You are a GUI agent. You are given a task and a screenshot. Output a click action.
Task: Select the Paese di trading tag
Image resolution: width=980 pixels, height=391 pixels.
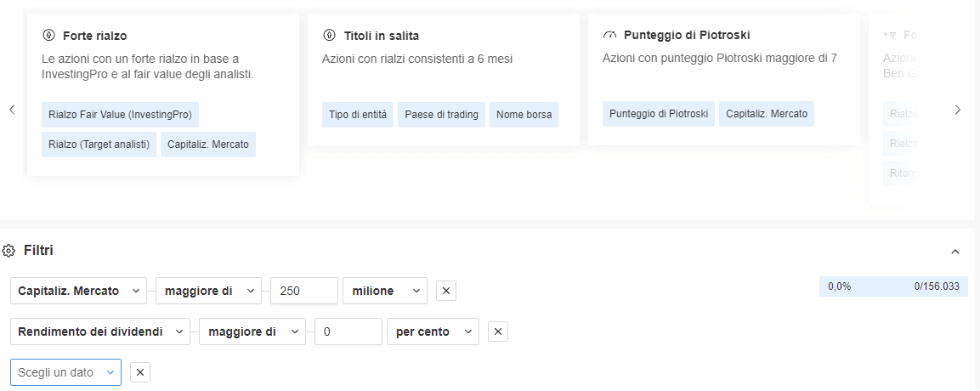click(441, 115)
